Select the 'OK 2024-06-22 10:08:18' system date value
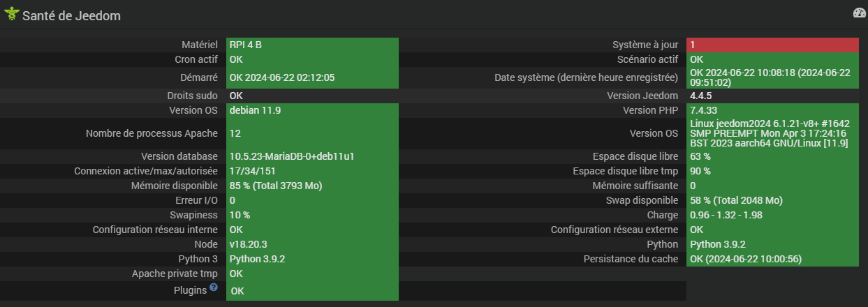868x307 pixels. pos(770,77)
